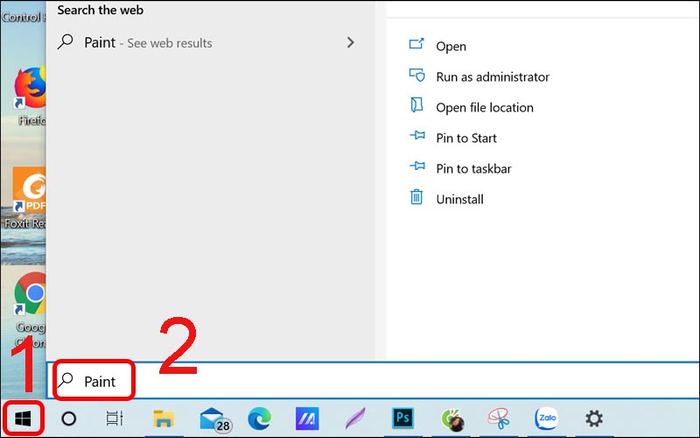Viewport: 700px width, 438px height.
Task: Launch the Snipping Tool scissors icon
Action: coord(499,418)
